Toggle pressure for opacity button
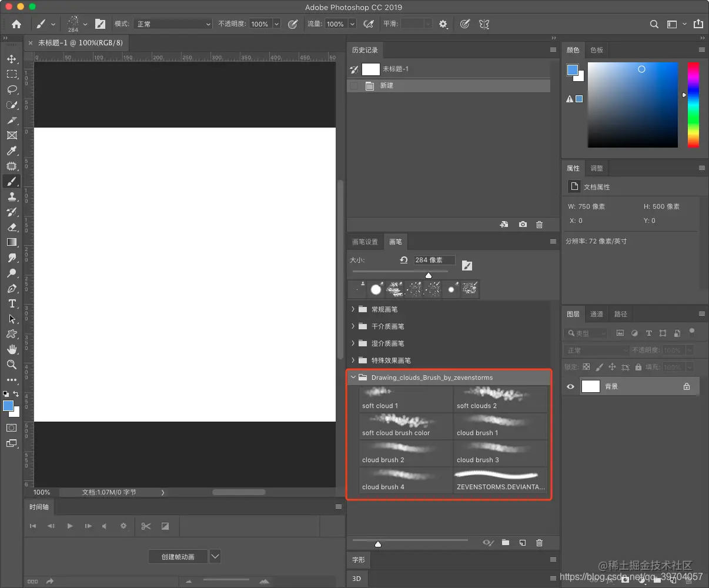 293,24
